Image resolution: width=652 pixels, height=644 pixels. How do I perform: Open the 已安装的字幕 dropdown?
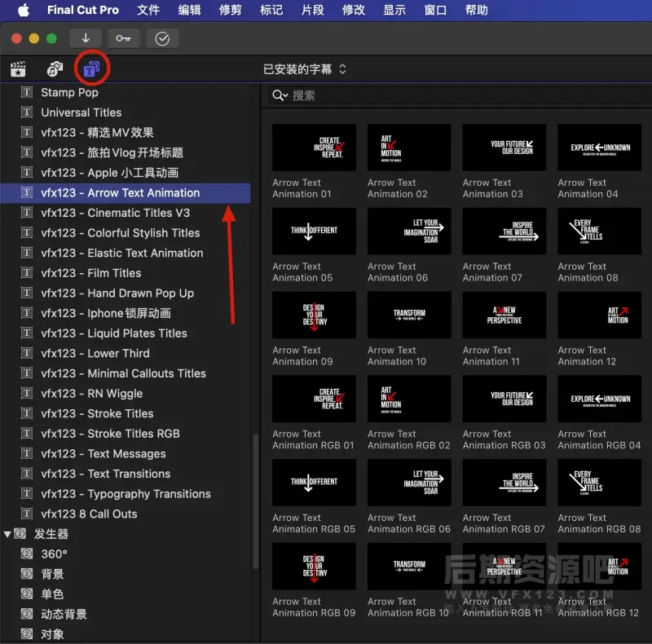coord(305,69)
